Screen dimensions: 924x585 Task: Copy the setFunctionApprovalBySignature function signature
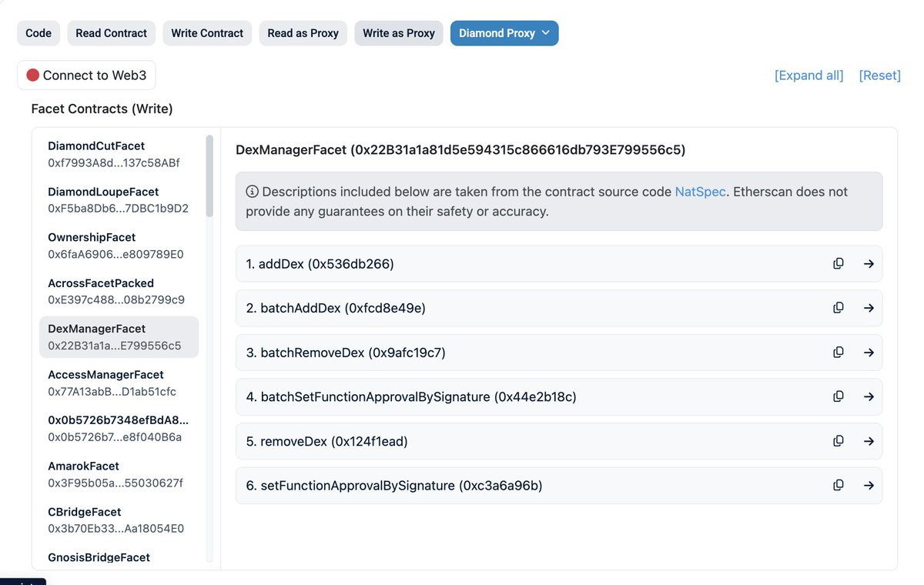(x=839, y=486)
